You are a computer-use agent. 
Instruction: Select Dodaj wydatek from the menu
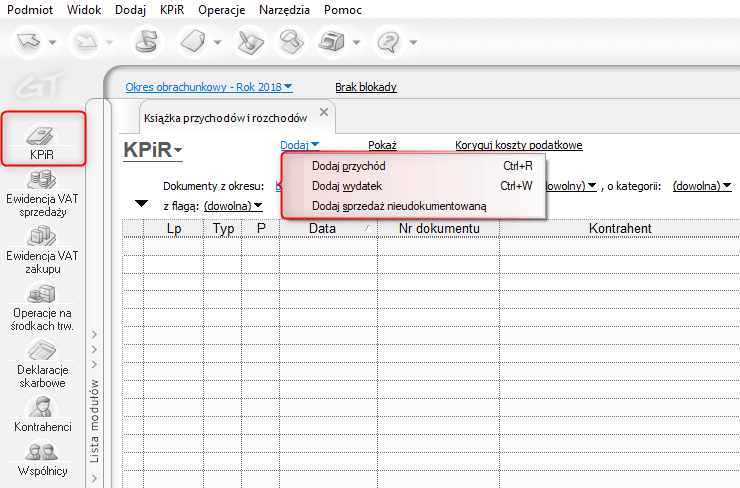tap(413, 186)
